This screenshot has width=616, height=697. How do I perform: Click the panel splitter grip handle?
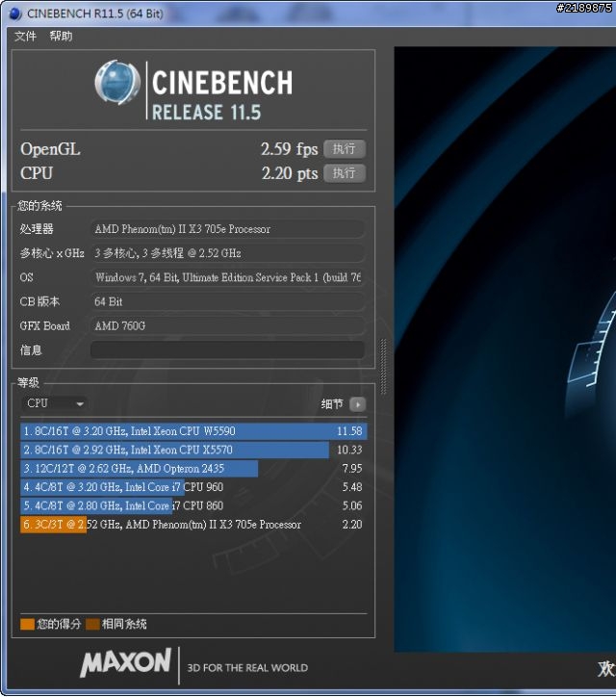coord(383,367)
